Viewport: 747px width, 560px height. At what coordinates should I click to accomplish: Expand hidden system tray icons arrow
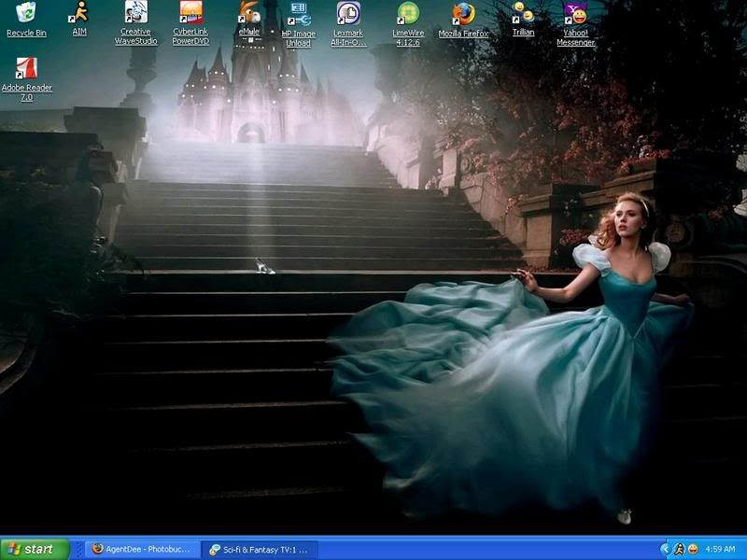(665, 549)
